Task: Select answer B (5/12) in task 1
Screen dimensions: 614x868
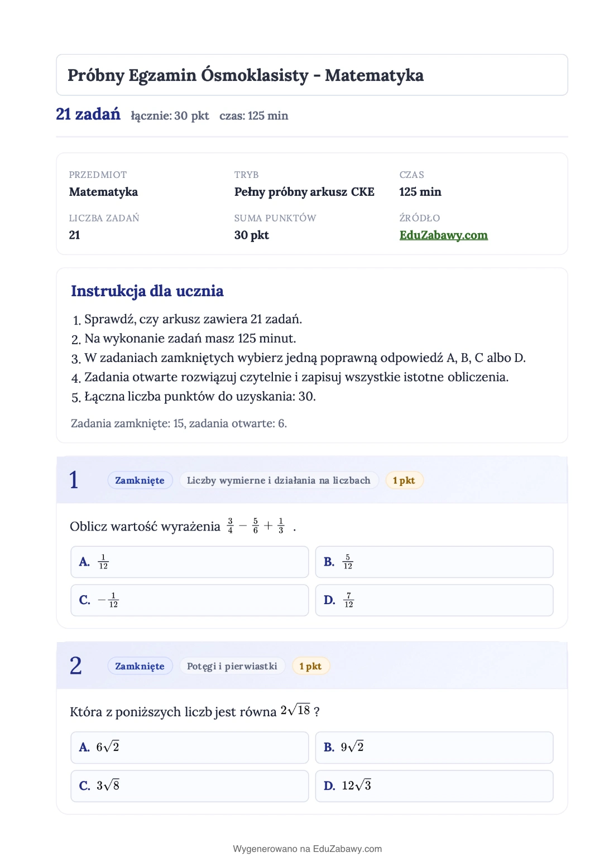Action: tap(434, 562)
